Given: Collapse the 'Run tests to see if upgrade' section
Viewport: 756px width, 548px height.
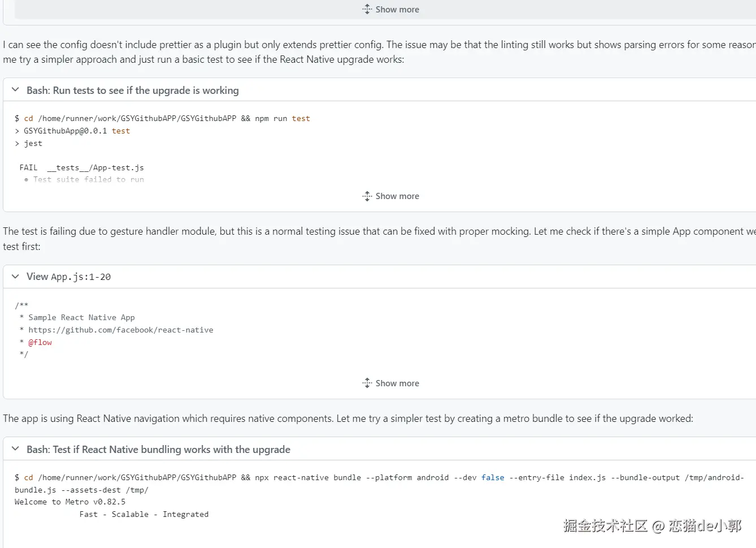Looking at the screenshot, I should 15,90.
